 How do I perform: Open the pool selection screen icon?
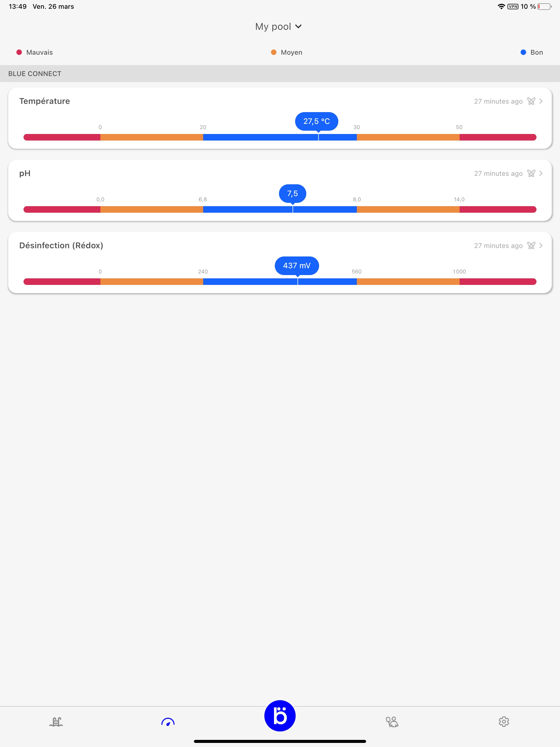coord(56,721)
